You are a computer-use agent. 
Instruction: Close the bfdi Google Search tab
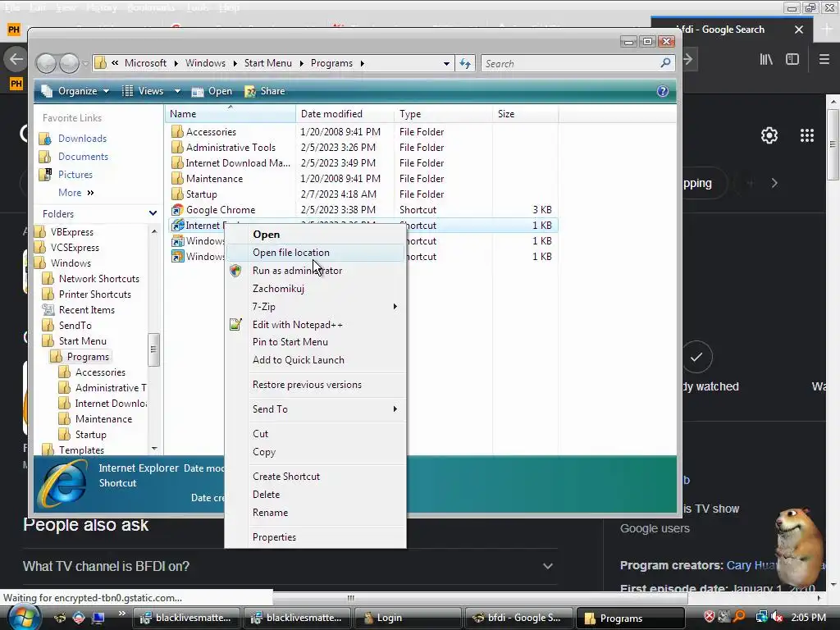point(799,30)
